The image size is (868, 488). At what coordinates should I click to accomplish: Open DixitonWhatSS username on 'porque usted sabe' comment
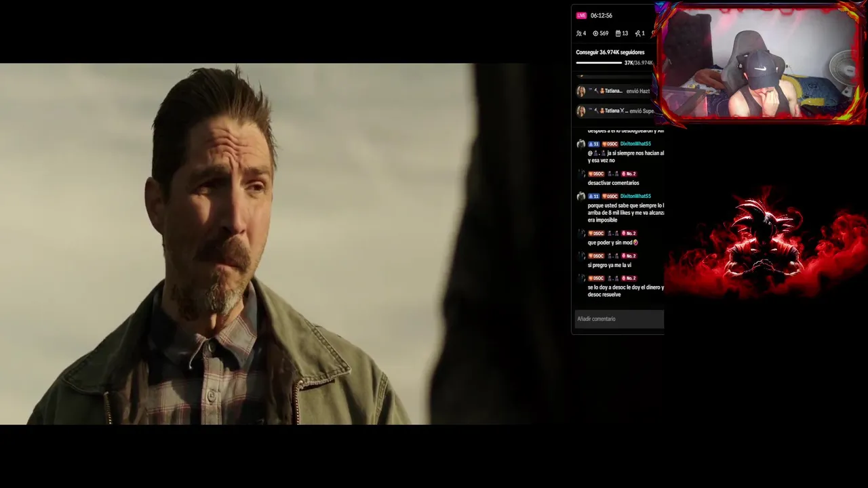[635, 196]
